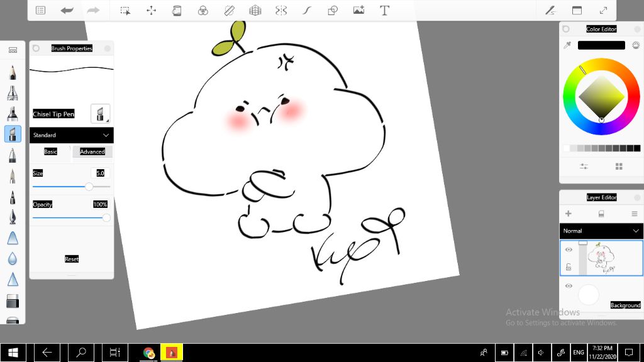The width and height of the screenshot is (644, 362).
Task: Click the black current color swatch
Action: (x=601, y=45)
